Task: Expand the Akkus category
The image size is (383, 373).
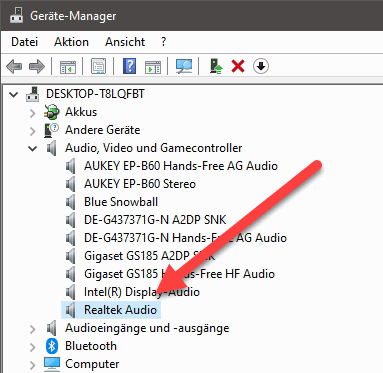Action: (x=33, y=113)
